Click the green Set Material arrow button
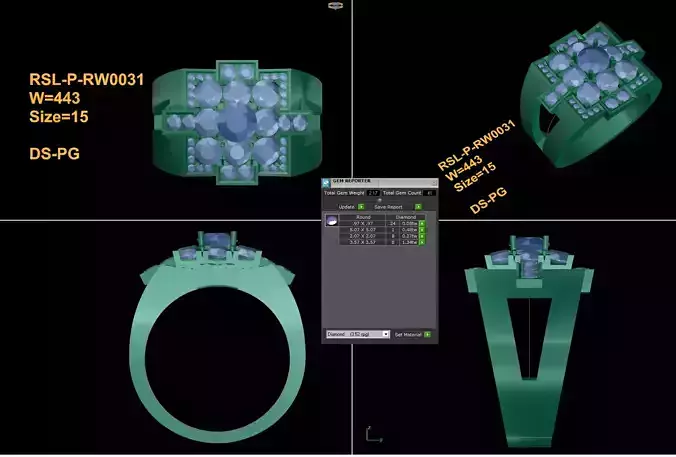This screenshot has height=457, width=676. tap(427, 335)
